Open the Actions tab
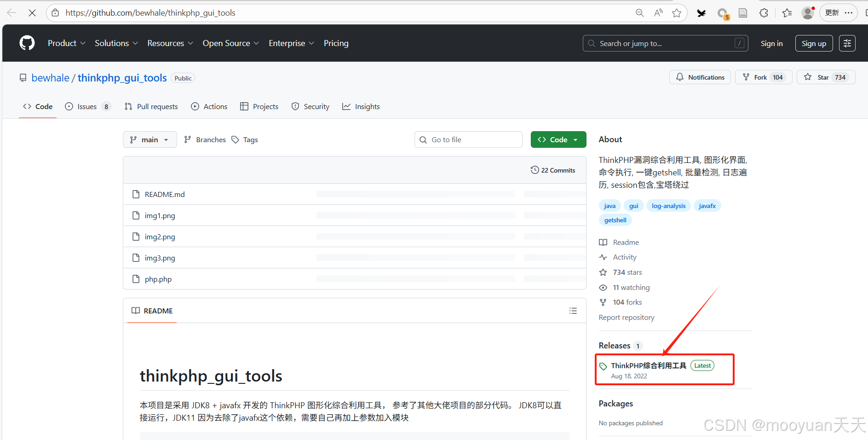Image resolution: width=868 pixels, height=440 pixels. coord(209,106)
